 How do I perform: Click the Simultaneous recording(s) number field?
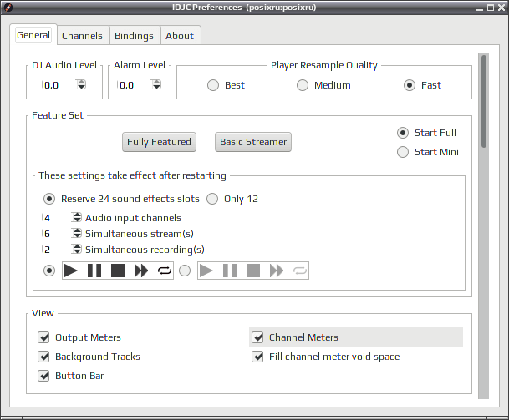56,250
